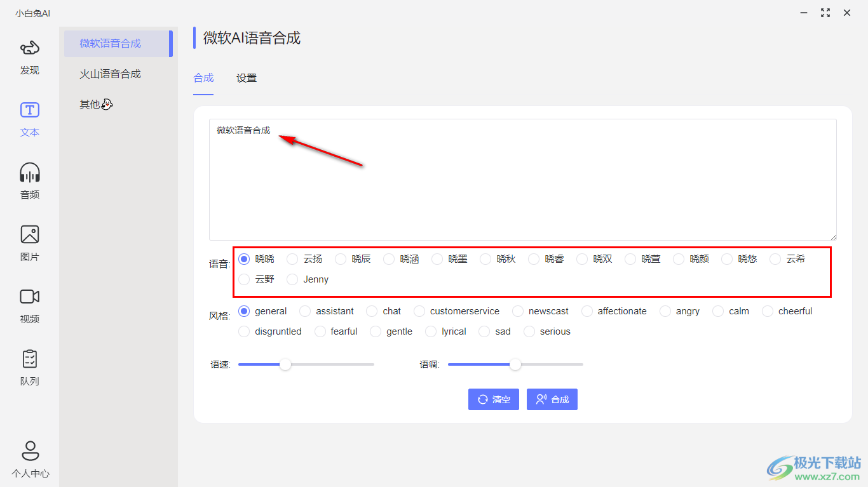This screenshot has width=868, height=487.
Task: Switch to the 设置 tab
Action: tap(247, 78)
